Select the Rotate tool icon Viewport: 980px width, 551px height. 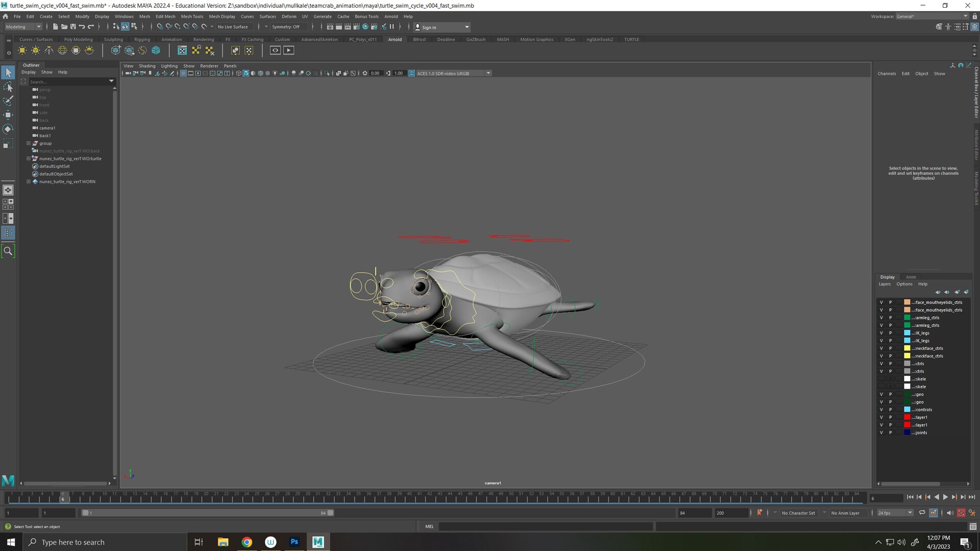[x=8, y=129]
